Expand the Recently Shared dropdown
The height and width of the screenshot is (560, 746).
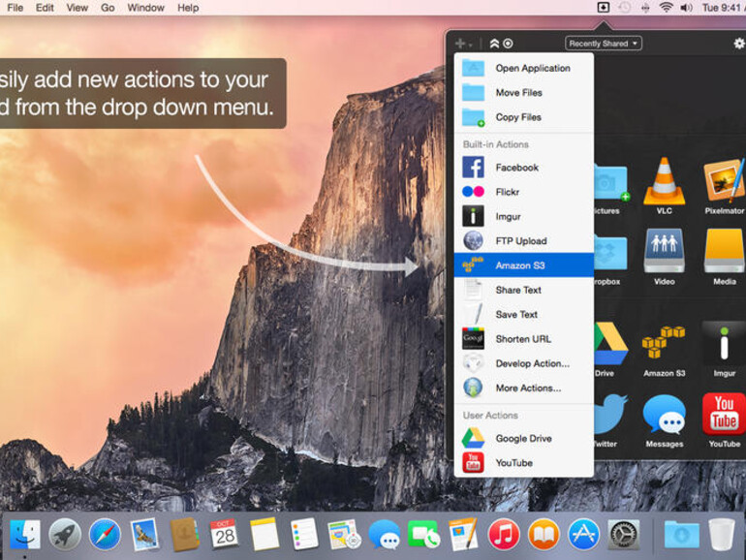click(x=604, y=44)
